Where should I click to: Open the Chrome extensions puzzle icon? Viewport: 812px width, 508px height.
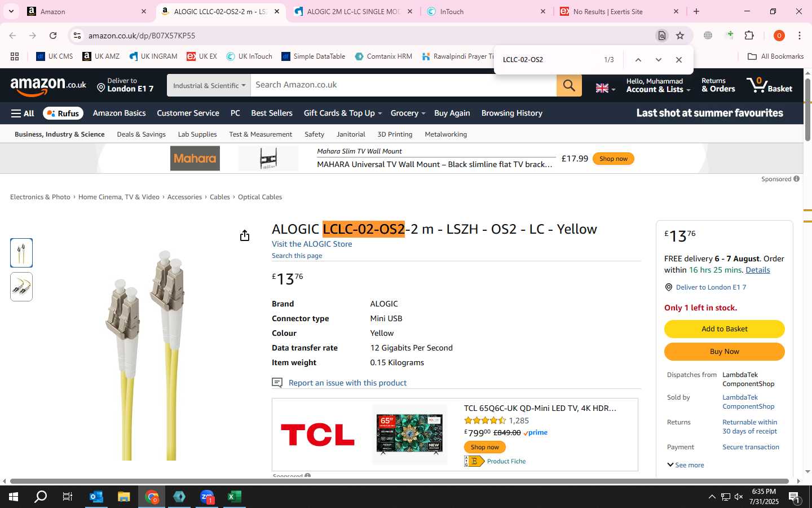[x=749, y=36]
